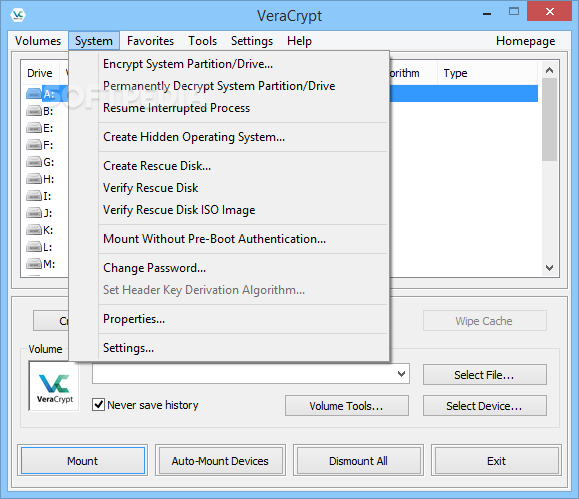Click the Wipe Cache button
This screenshot has width=579, height=499.
pyautogui.click(x=484, y=321)
